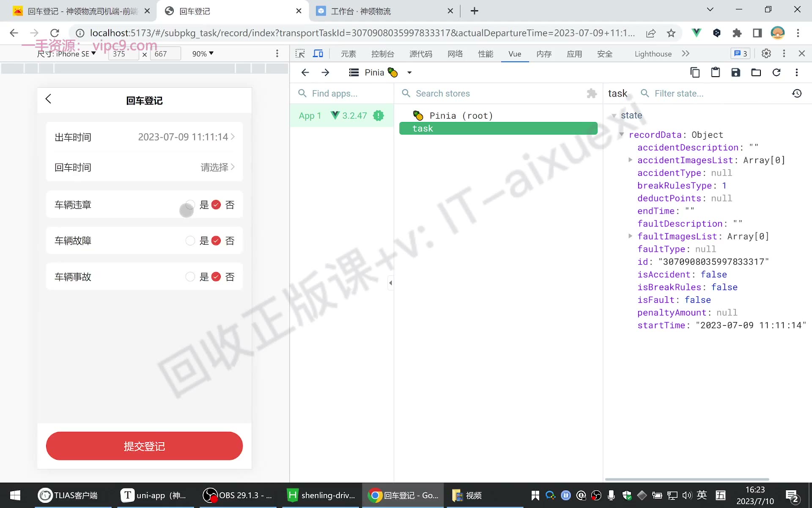The image size is (812, 508).
Task: Click the time-travel history icon near Filter state
Action: (797, 94)
